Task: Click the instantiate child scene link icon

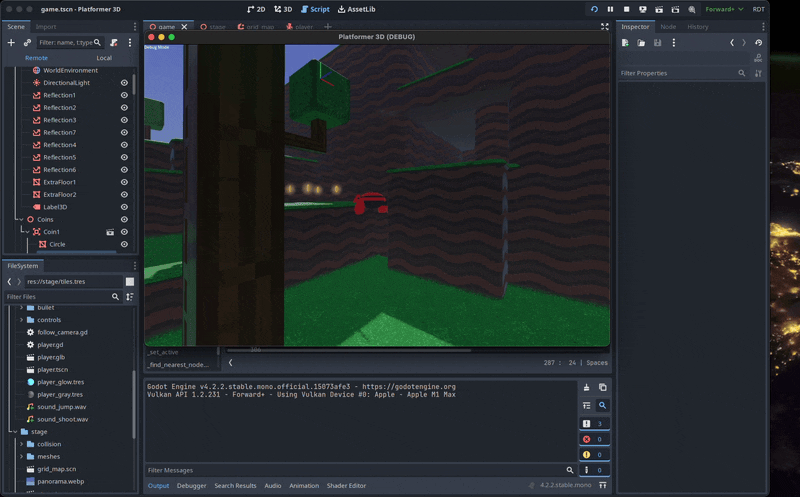Action: [x=27, y=43]
